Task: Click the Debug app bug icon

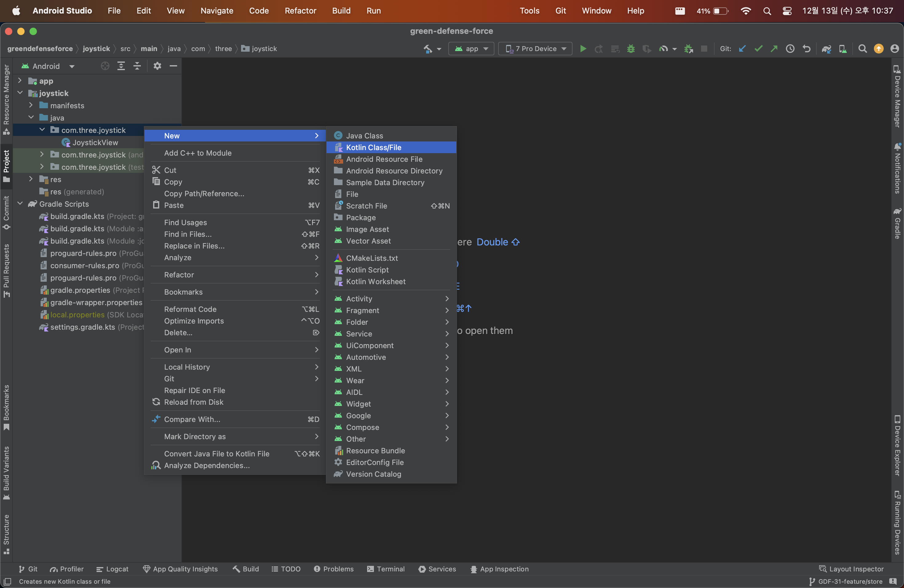Action: 631,49
